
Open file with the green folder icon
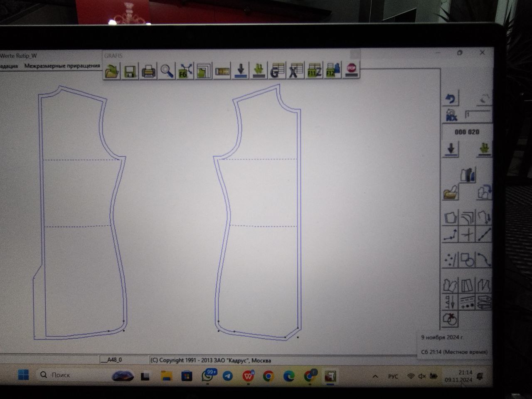pos(112,71)
